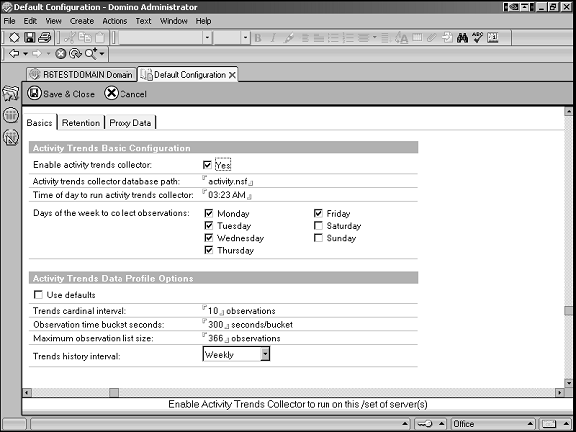Screen dimensions: 576x432
Task: Click the Print toolbar icon
Action: [45, 37]
